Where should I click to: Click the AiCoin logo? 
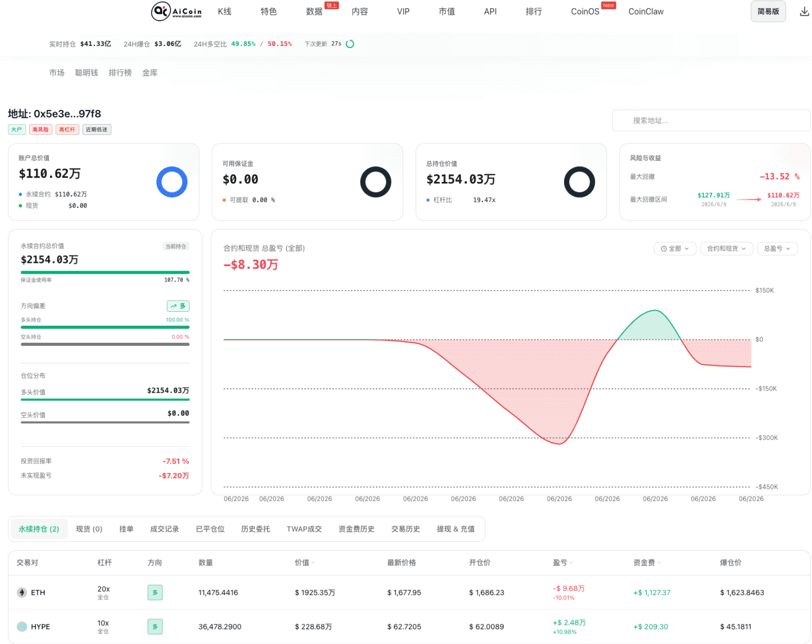pos(176,11)
